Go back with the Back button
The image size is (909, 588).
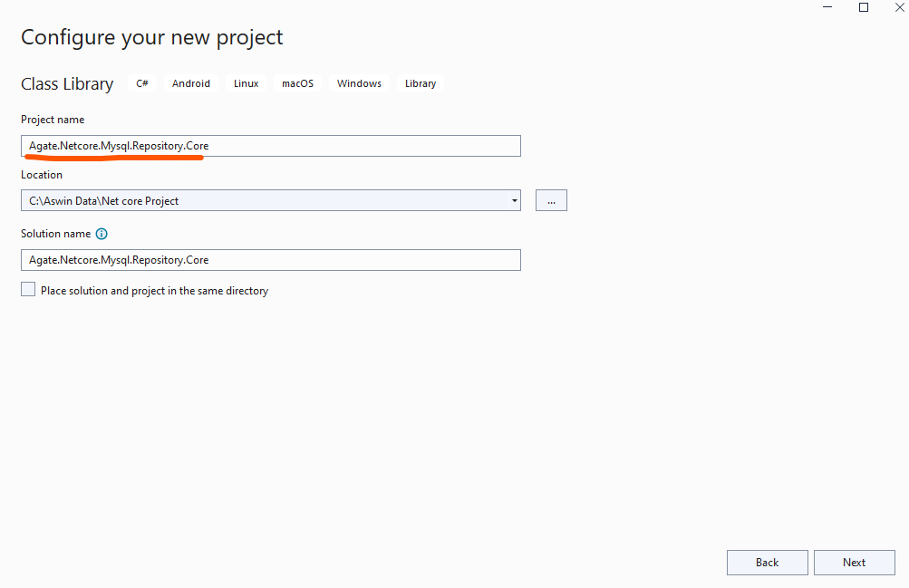click(x=767, y=563)
